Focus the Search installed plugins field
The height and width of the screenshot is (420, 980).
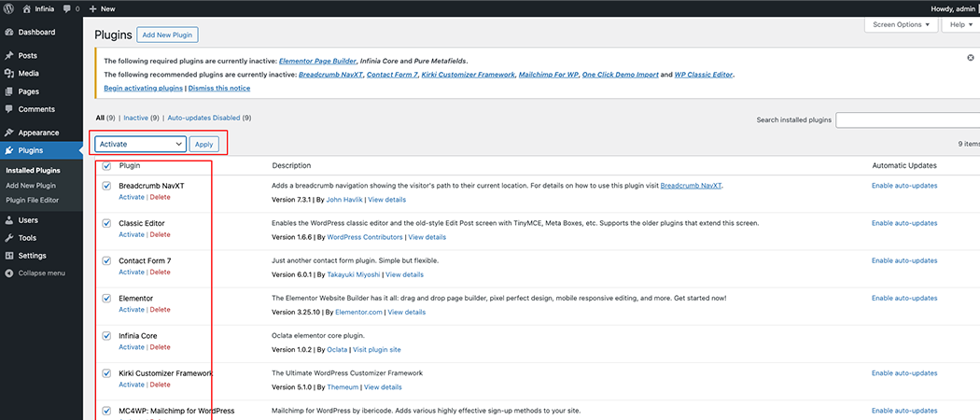point(907,120)
